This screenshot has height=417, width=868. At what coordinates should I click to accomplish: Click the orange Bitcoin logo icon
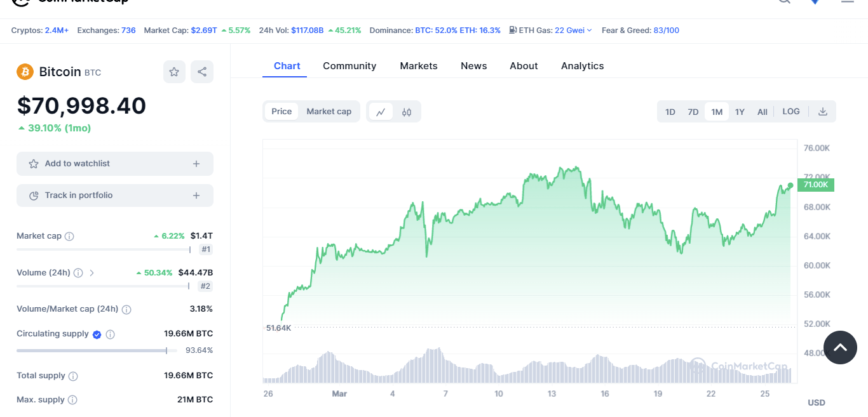(25, 72)
